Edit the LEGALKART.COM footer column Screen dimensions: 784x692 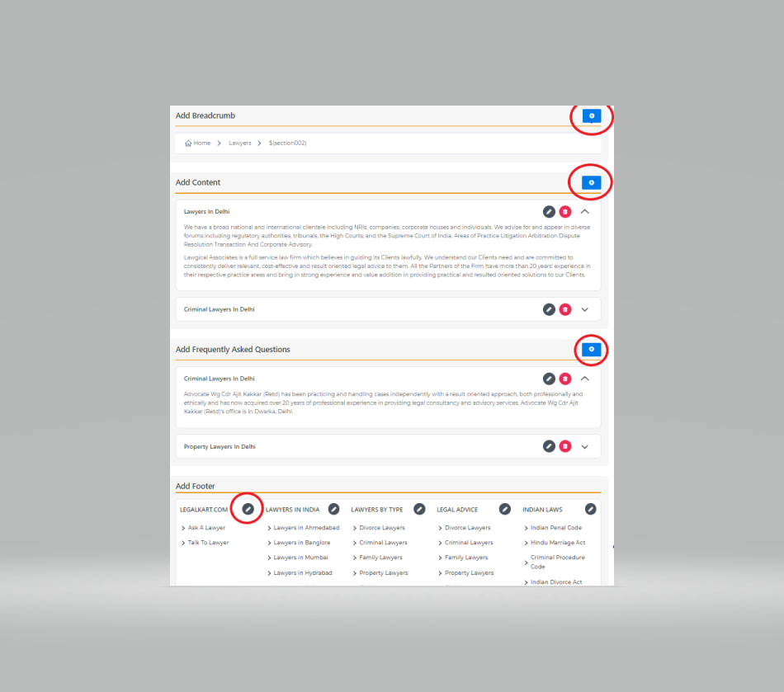click(x=248, y=509)
